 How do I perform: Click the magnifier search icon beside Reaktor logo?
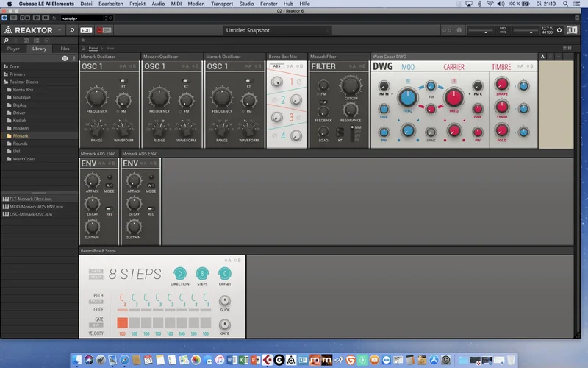71,30
